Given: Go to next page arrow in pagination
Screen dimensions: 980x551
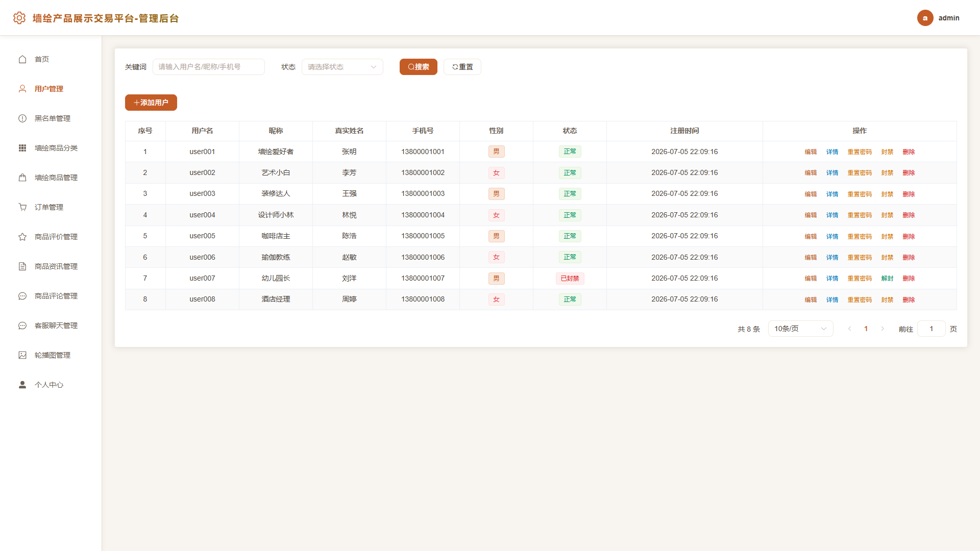Looking at the screenshot, I should click(882, 329).
